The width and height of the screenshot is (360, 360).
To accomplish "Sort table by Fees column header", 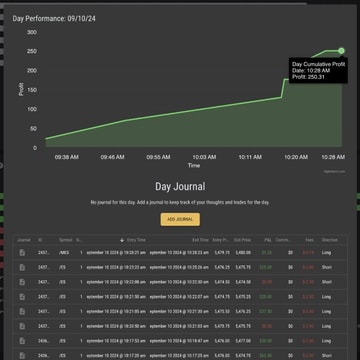I will 309,240.
